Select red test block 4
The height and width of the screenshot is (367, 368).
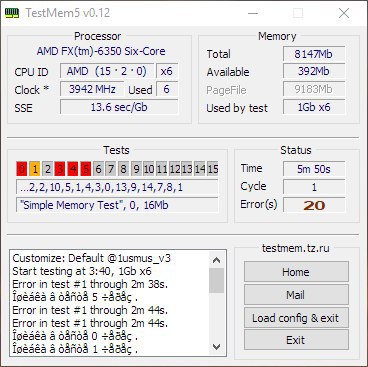click(73, 169)
